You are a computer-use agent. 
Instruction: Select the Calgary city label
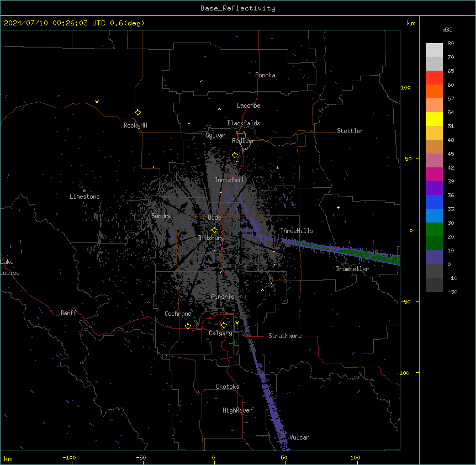(220, 333)
